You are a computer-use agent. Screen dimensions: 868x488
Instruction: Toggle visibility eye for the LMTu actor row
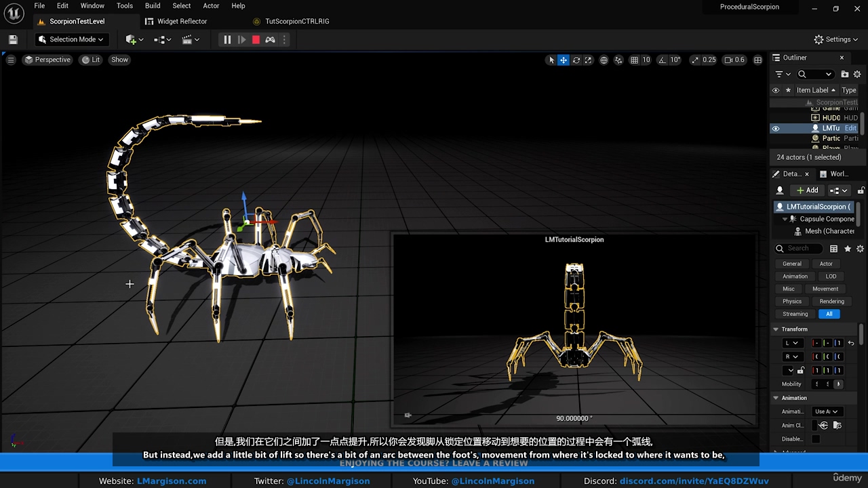point(776,128)
